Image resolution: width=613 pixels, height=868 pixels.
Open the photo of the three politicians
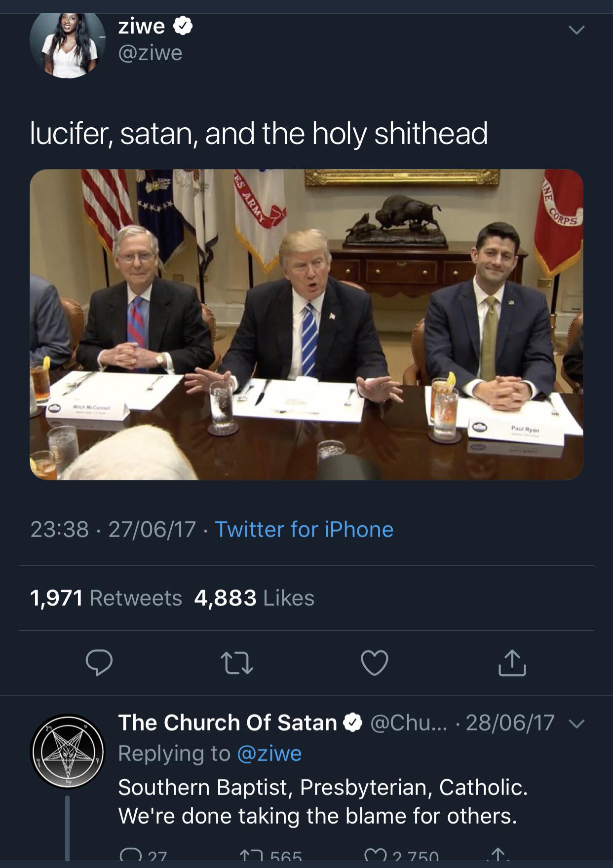click(x=306, y=325)
